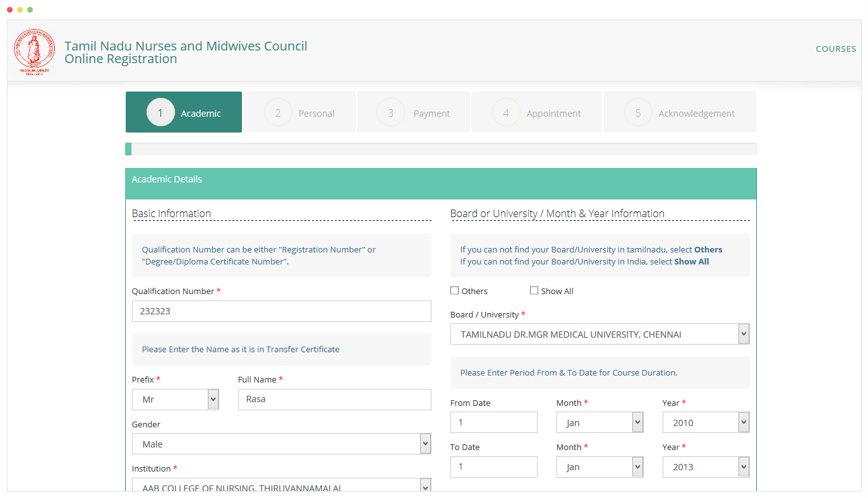Click the green window maximize dot
Image resolution: width=868 pixels, height=498 pixels.
30,9
